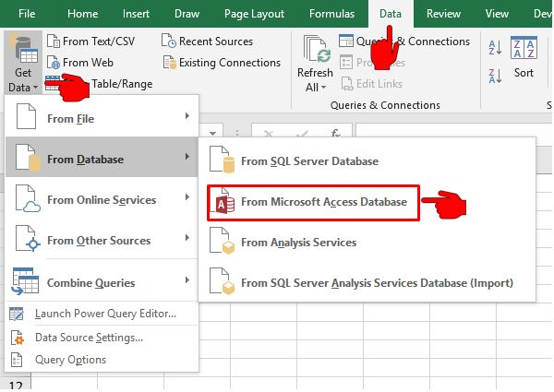The image size is (554, 392).
Task: Expand the Combine Queries arrow
Action: 187,279
